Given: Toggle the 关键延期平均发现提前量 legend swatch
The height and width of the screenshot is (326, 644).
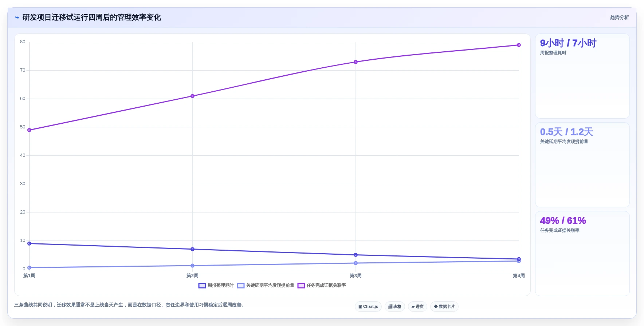Looking at the screenshot, I should pyautogui.click(x=241, y=286).
